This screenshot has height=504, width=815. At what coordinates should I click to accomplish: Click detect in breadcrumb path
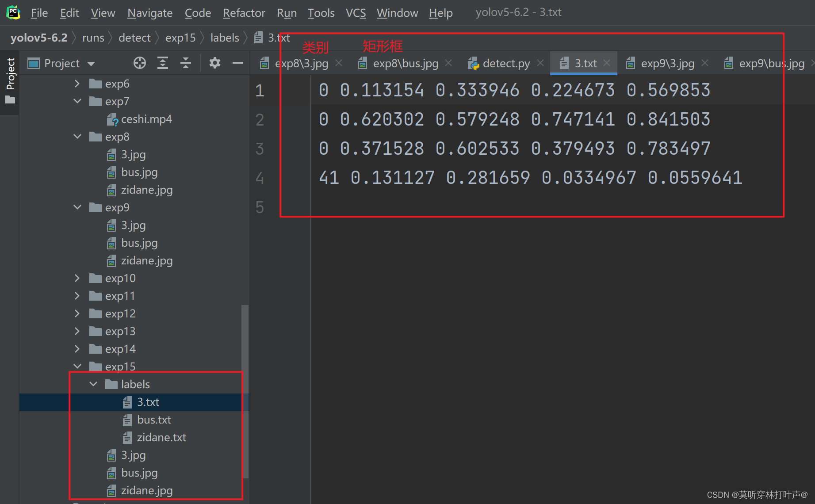tap(134, 38)
